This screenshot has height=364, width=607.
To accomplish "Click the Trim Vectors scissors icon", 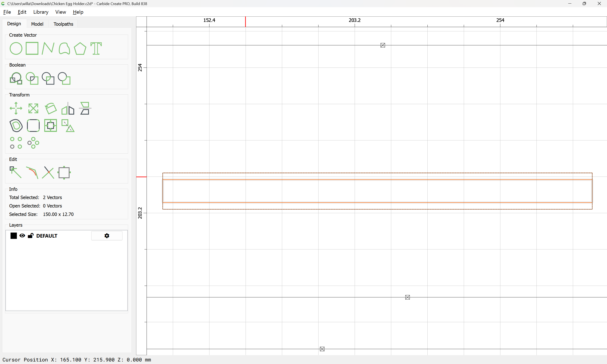I will tap(48, 173).
